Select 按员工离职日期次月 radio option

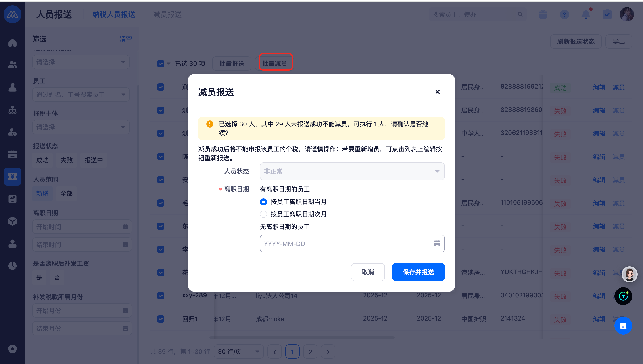(263, 214)
